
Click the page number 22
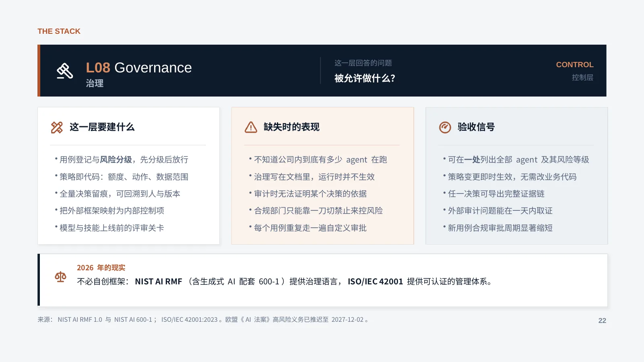click(x=602, y=321)
